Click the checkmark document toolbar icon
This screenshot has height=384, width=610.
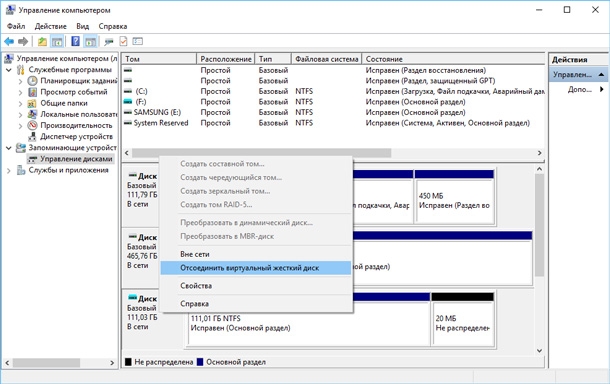[x=123, y=41]
